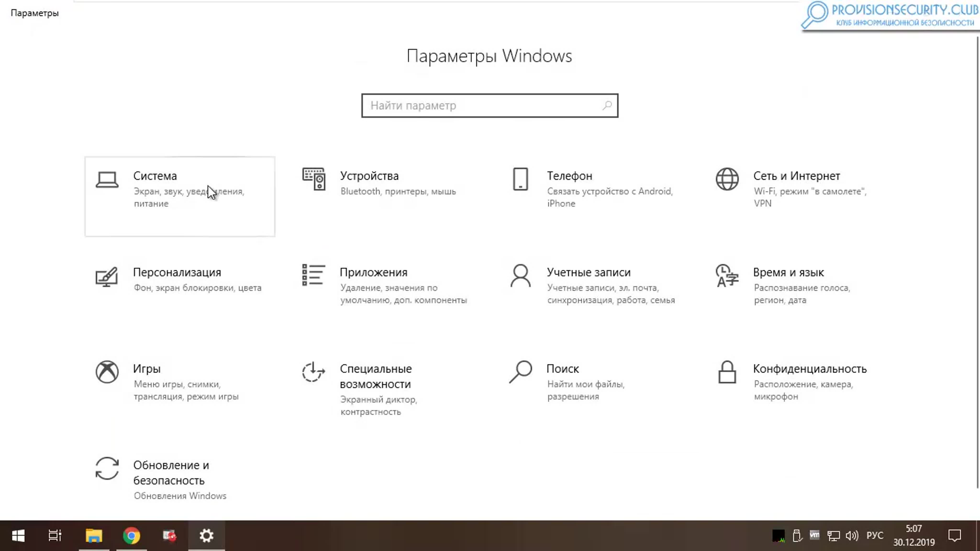The width and height of the screenshot is (980, 551).
Task: Open the Игры heading
Action: point(147,369)
